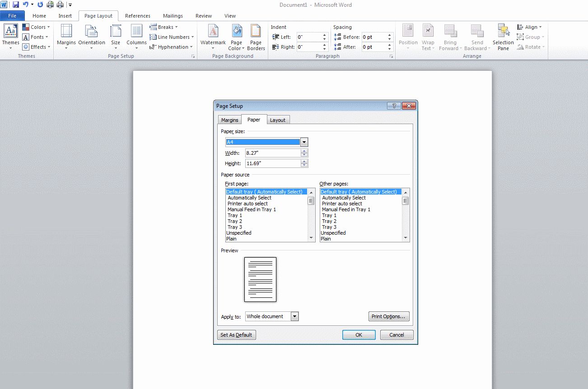
Task: Expand the Breaks dropdown menu
Action: tap(164, 27)
